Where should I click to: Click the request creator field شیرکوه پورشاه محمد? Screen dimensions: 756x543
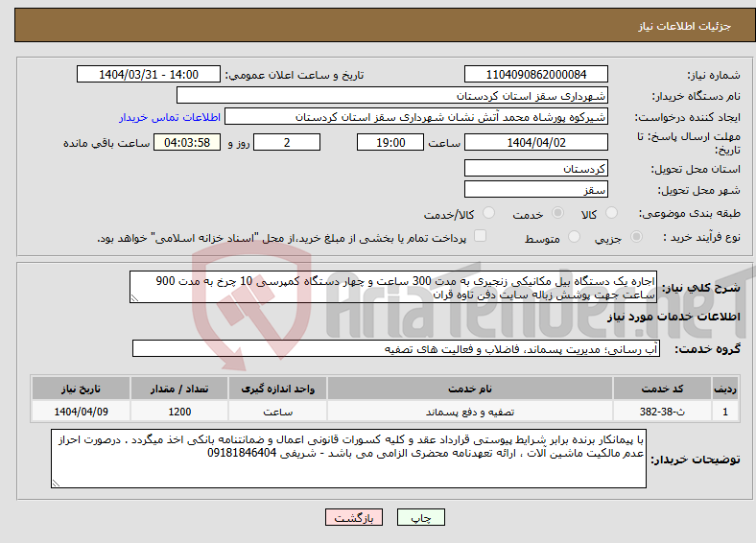point(416,117)
